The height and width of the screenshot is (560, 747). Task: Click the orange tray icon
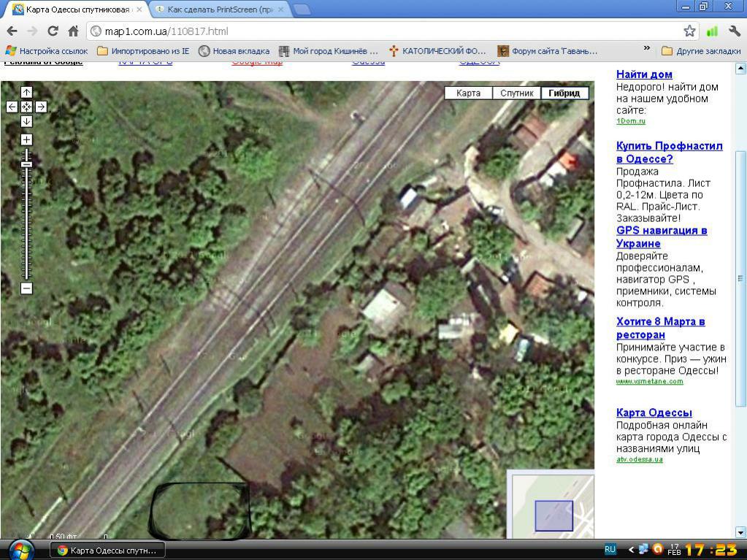[x=658, y=549]
